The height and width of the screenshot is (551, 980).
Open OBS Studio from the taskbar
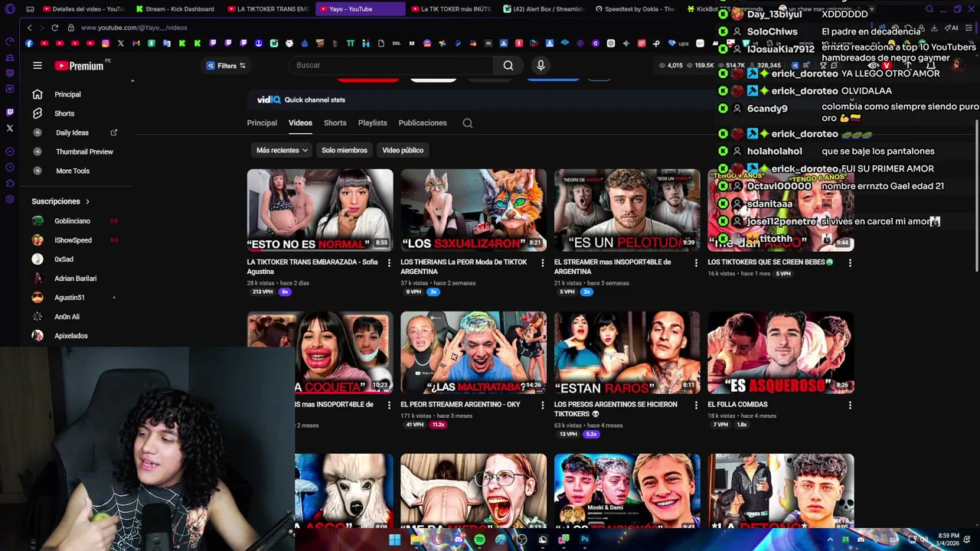pyautogui.click(x=521, y=540)
